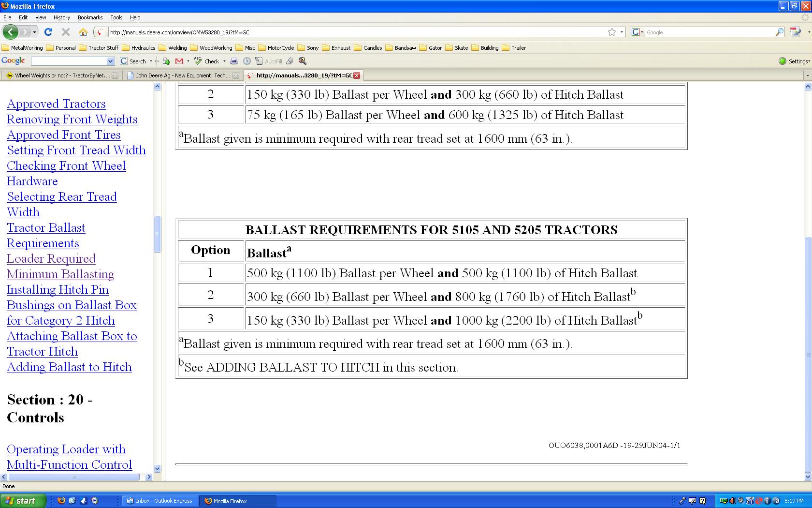This screenshot has height=508, width=812.
Task: Expand the Gmail icon dropdown arrow
Action: coord(188,61)
